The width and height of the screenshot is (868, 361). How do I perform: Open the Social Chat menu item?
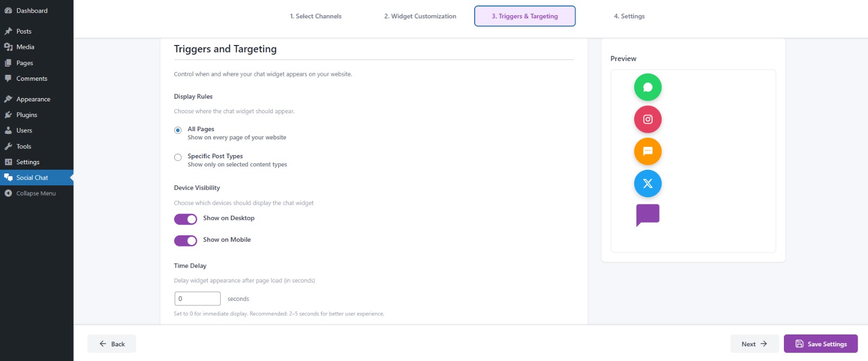(x=32, y=178)
